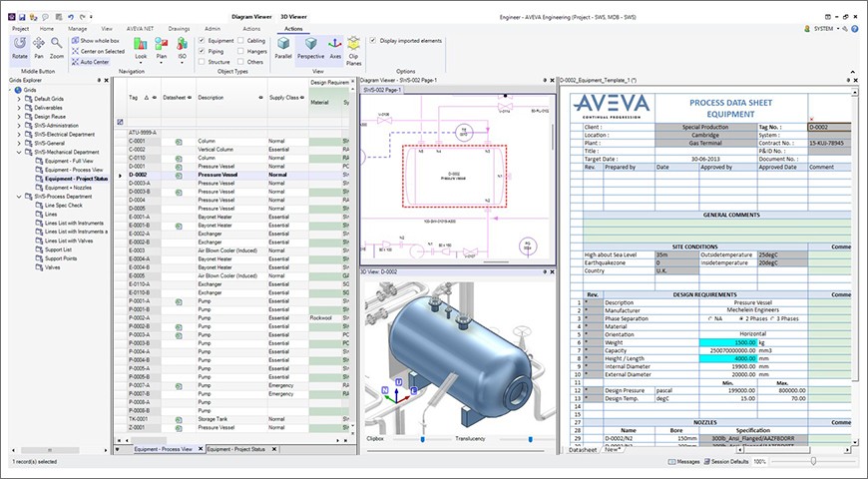868x479 pixels.
Task: Enable the Cabling checkbox
Action: [x=245, y=41]
